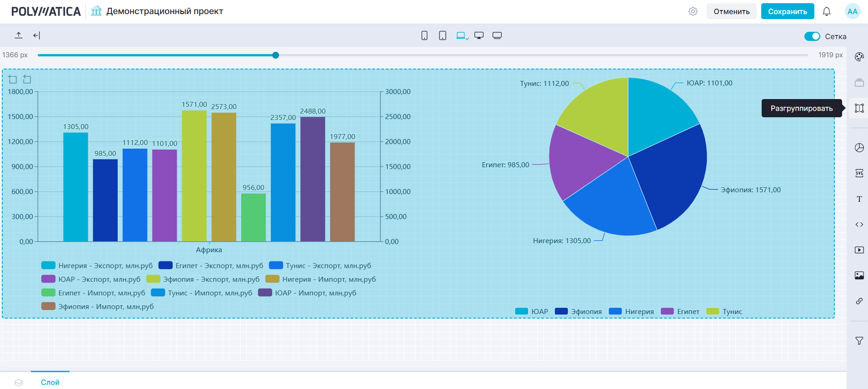Open the AA user profile menu
868x389 pixels.
point(852,11)
